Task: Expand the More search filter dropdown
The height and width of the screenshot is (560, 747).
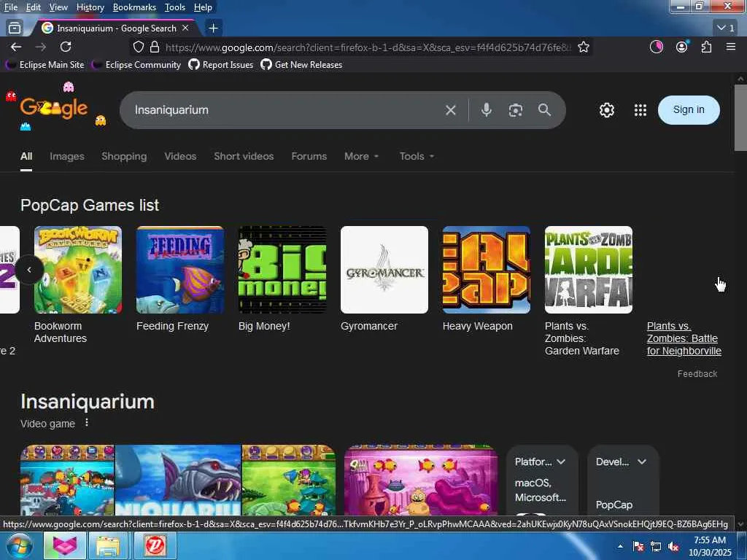Action: pos(362,156)
